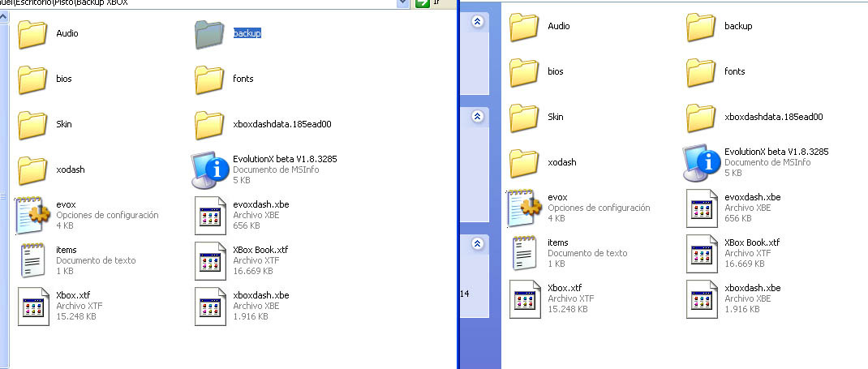Collapse the first task pane section in right window
This screenshot has height=369, width=868.
(479, 21)
